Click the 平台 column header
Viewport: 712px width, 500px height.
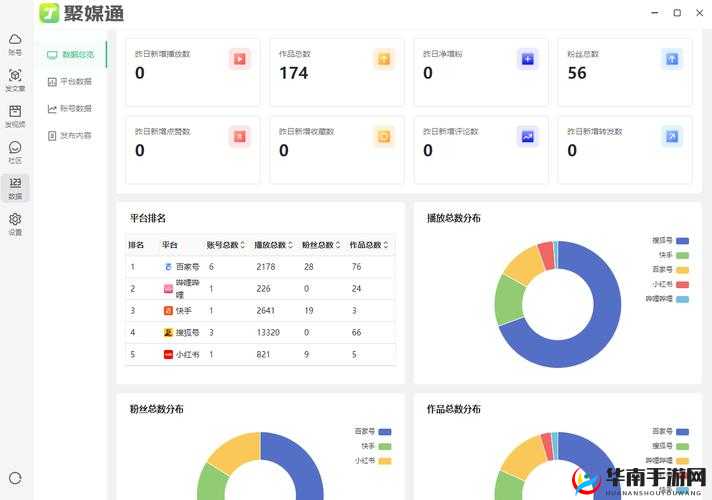(169, 245)
